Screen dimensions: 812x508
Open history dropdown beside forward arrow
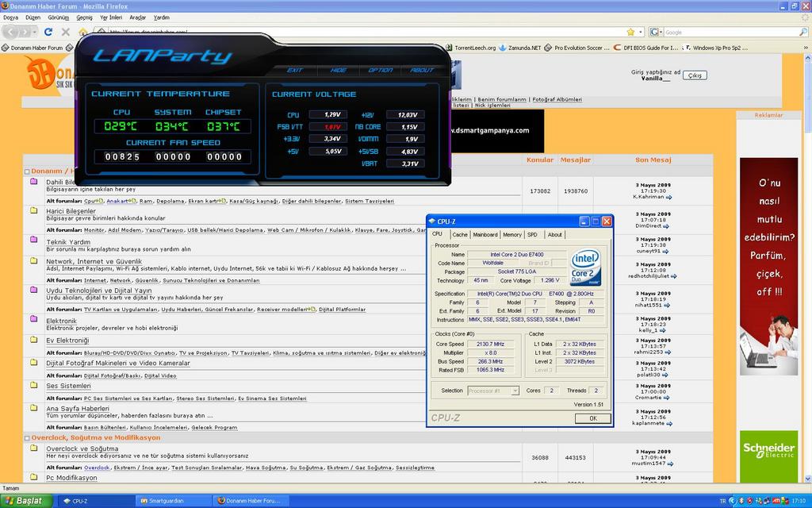(x=34, y=32)
